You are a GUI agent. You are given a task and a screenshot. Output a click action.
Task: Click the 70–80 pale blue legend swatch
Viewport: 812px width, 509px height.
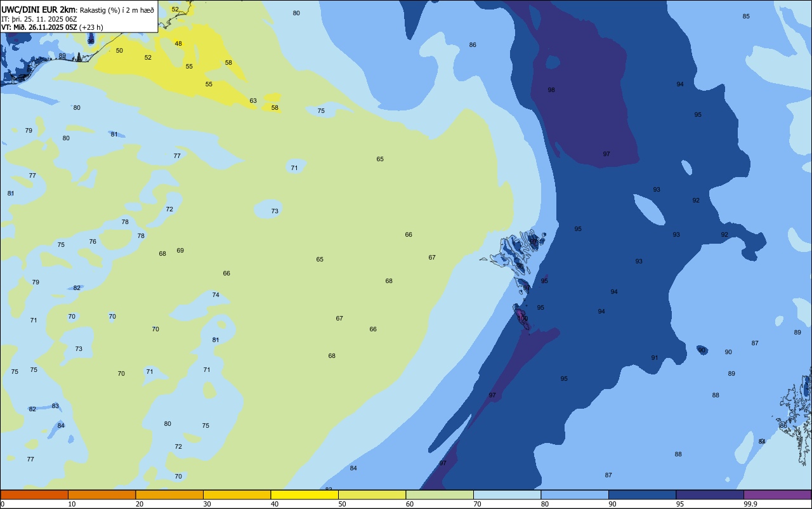click(x=507, y=494)
